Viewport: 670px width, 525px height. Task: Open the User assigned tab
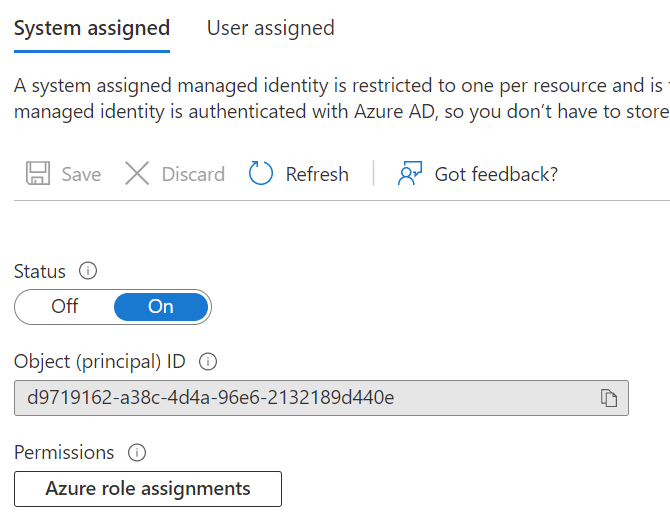(270, 28)
